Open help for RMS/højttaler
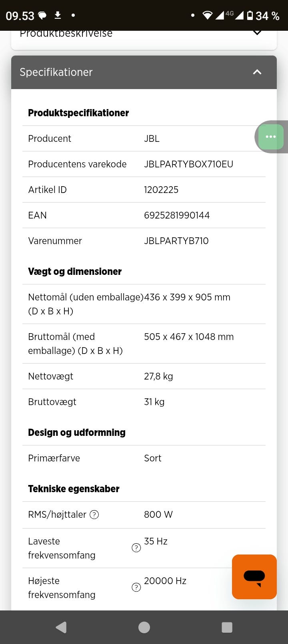Viewport: 288px width, 644px height. tap(94, 515)
